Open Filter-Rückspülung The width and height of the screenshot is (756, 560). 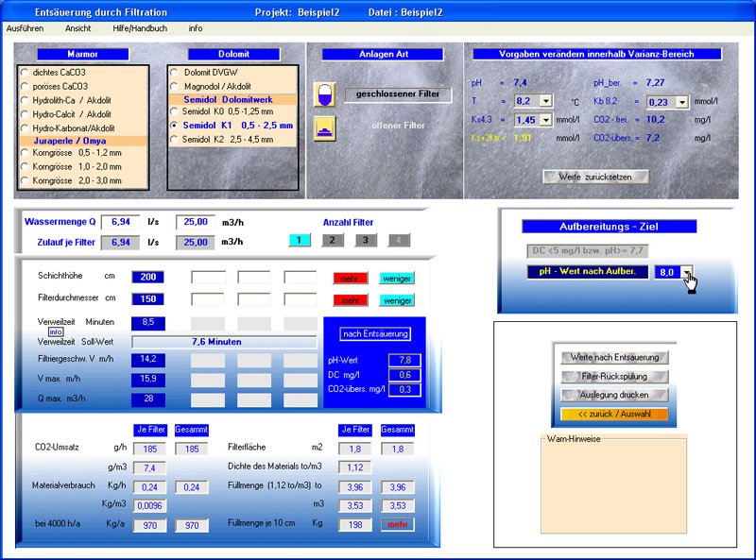(x=614, y=377)
